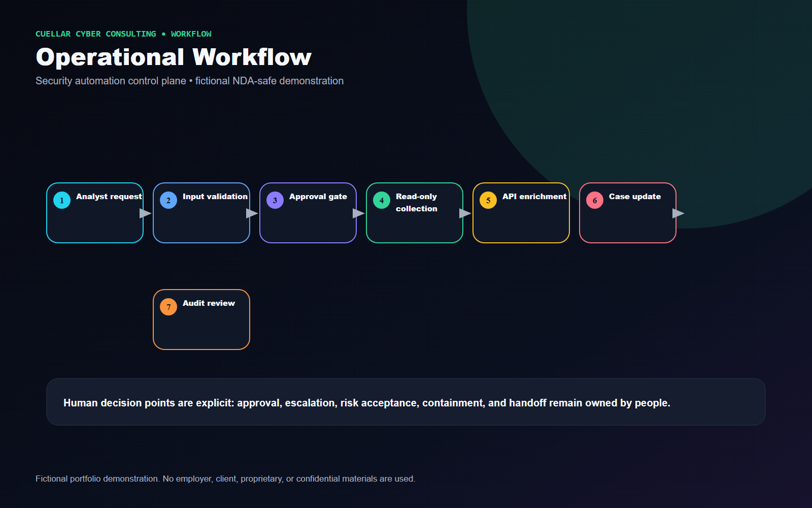Select the 'Approval gate' label
812x508 pixels.
(318, 197)
